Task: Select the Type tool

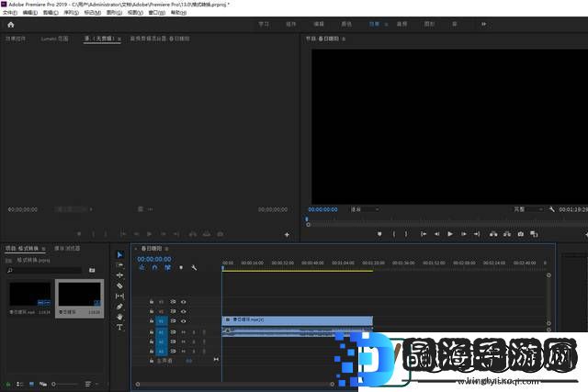Action: coord(119,327)
